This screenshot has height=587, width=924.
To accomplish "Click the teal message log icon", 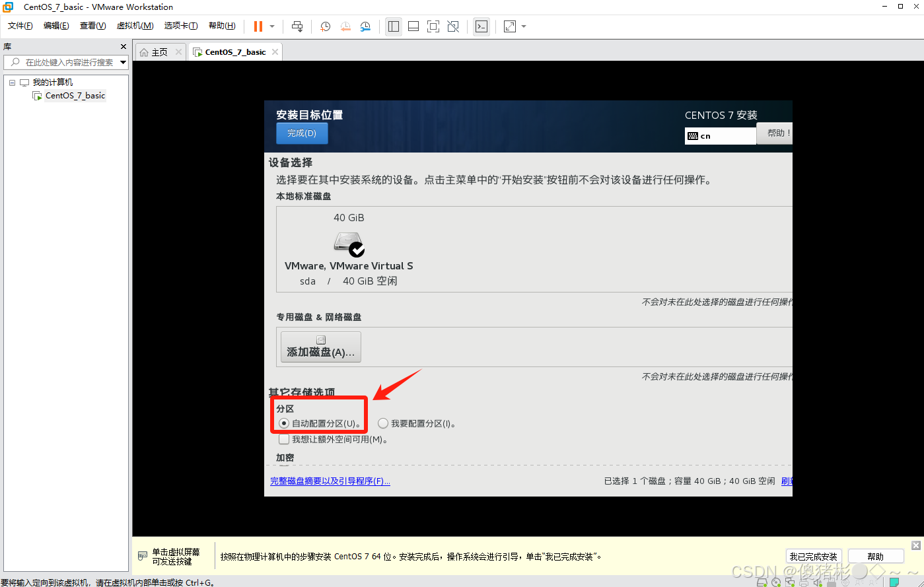I will coord(894,582).
